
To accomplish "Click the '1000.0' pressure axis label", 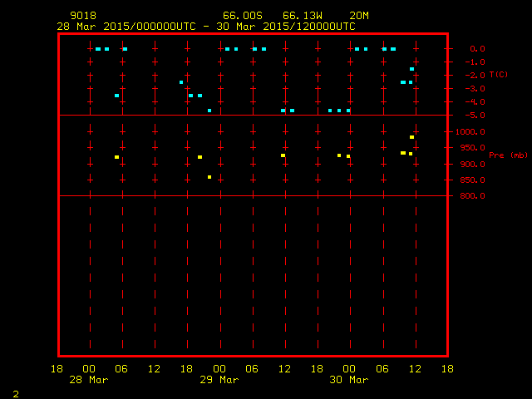I will [470, 132].
